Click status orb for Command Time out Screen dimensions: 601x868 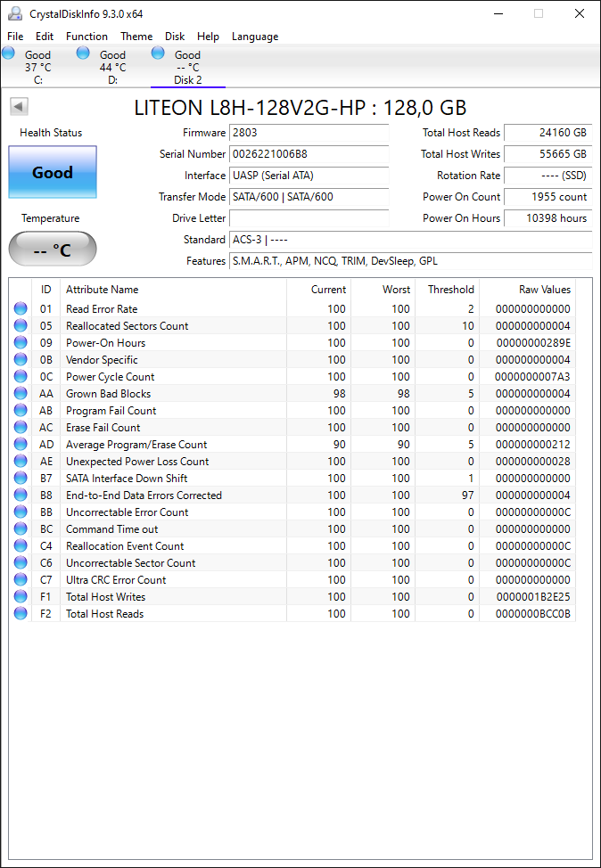coord(21,528)
